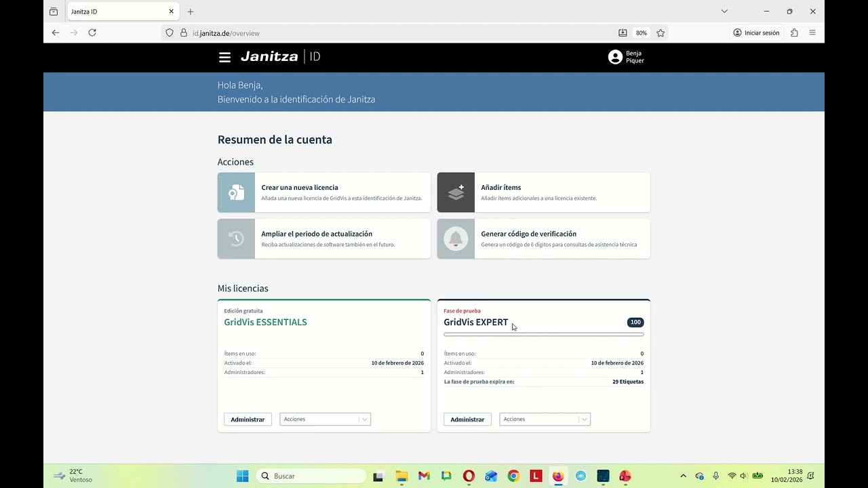Image resolution: width=868 pixels, height=488 pixels.
Task: Open the volume speaker tray icon
Action: [x=744, y=476]
